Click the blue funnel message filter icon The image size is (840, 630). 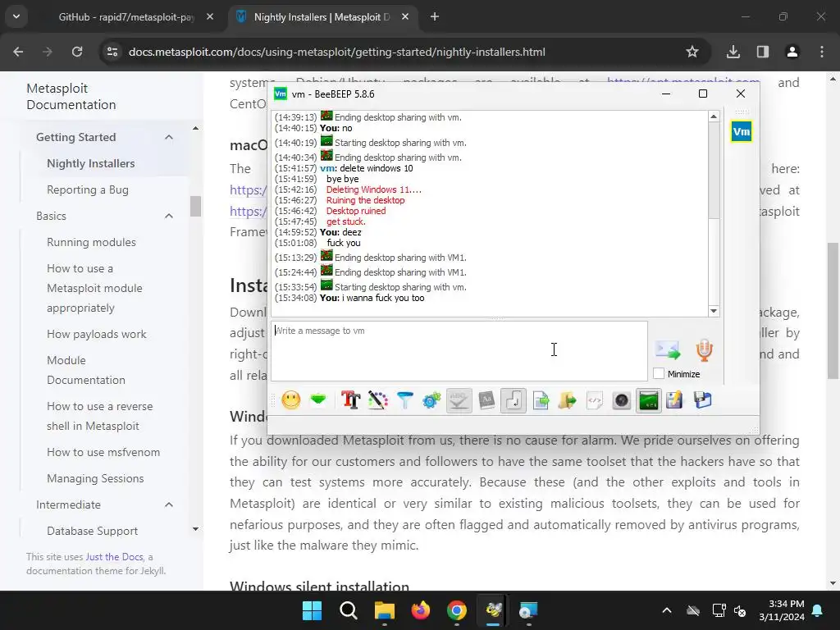[x=405, y=400]
